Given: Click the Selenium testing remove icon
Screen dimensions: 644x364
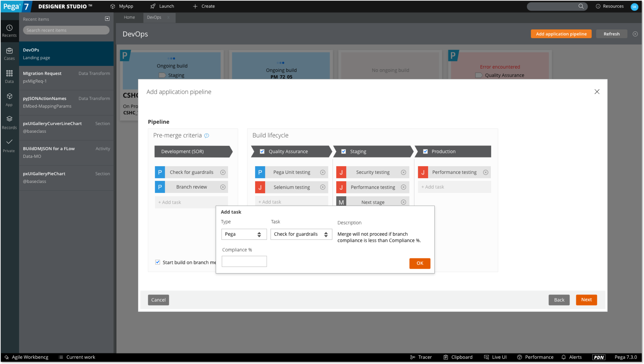Looking at the screenshot, I should (x=323, y=187).
